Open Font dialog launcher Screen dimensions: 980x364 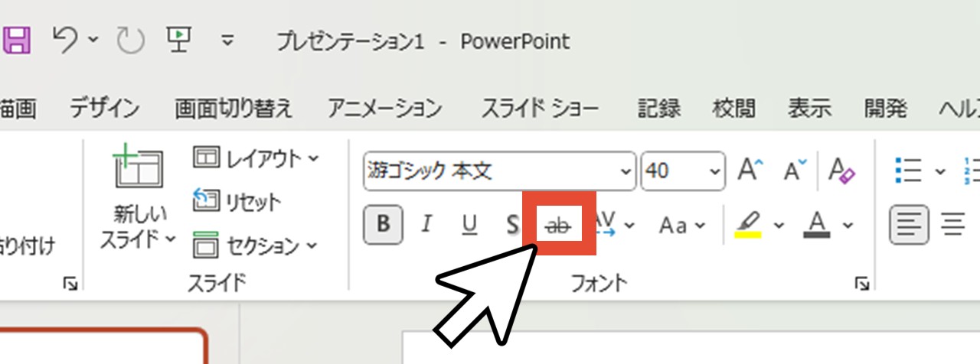click(x=862, y=284)
